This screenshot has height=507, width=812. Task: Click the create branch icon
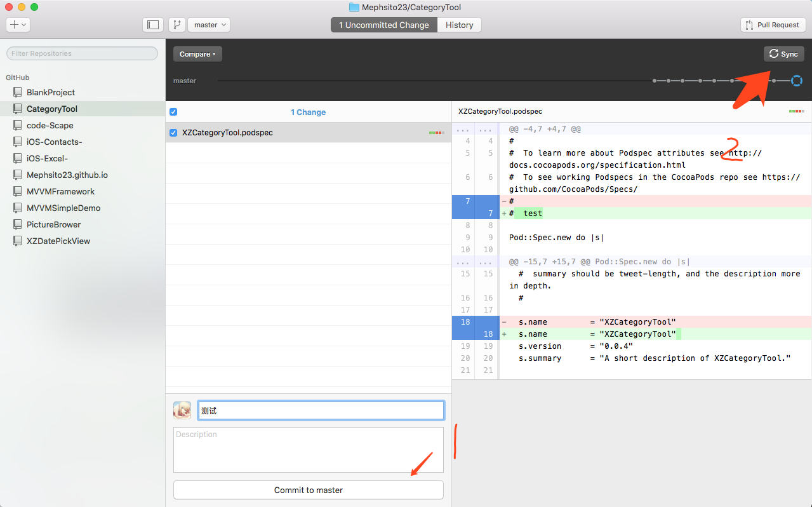pyautogui.click(x=176, y=25)
